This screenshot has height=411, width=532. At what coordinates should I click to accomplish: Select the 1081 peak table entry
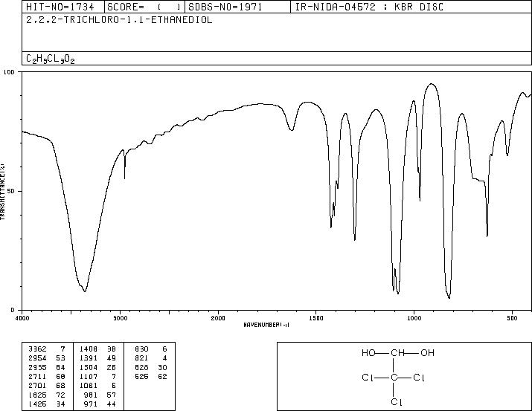(x=97, y=386)
